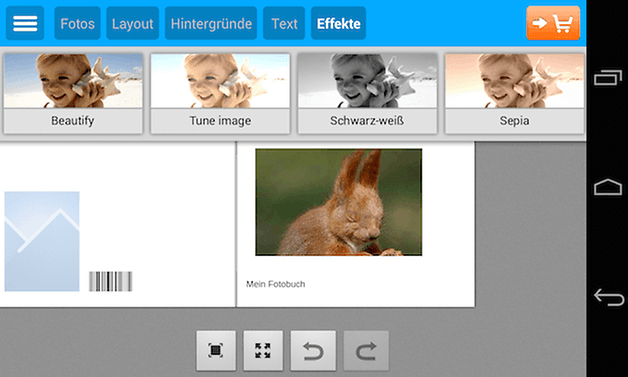The height and width of the screenshot is (377, 628).
Task: Open Android recent apps
Action: click(x=608, y=77)
